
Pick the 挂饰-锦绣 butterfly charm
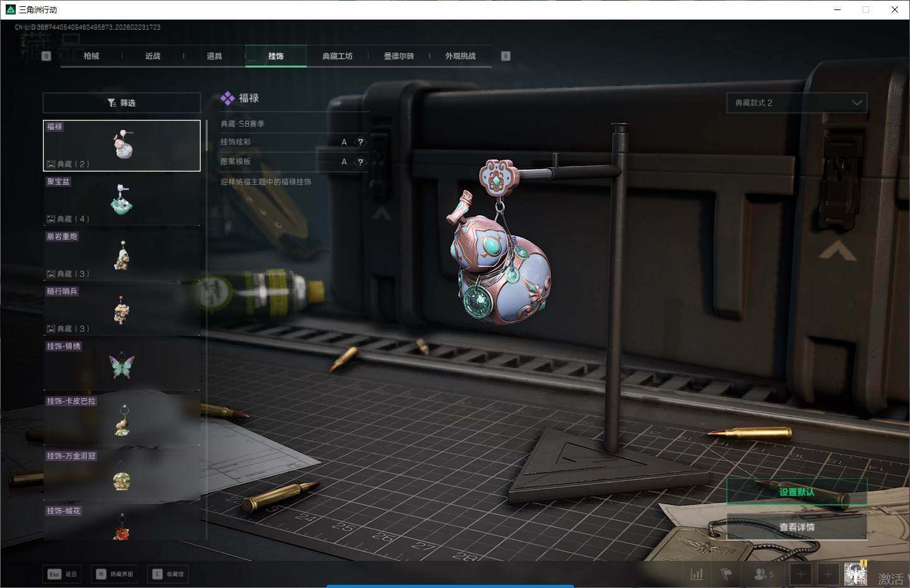122,365
